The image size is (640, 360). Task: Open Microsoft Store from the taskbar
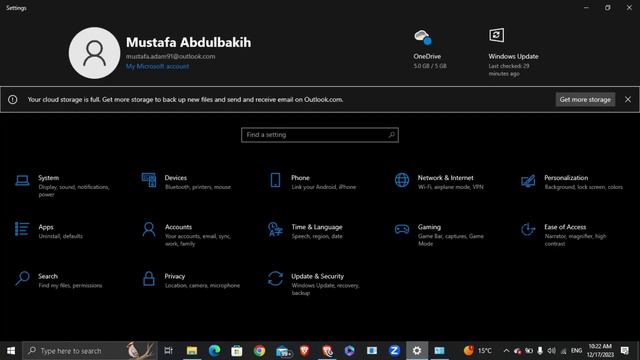237,351
